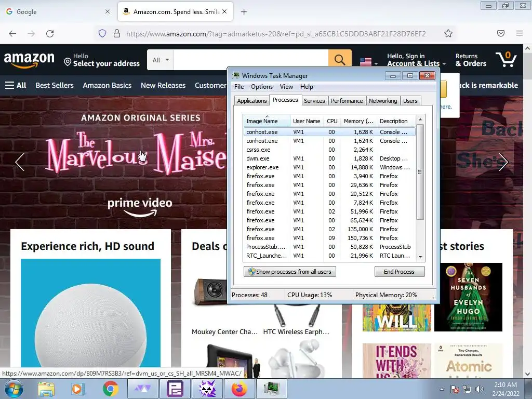
Task: Launch Google Chrome from the taskbar
Action: (x=110, y=389)
